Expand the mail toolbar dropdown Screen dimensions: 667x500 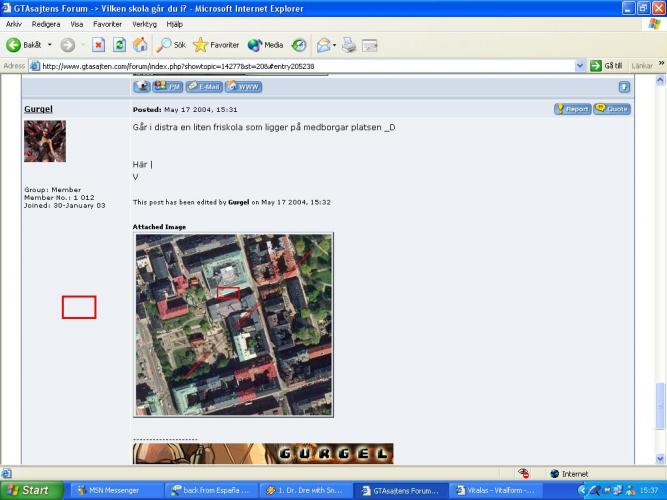point(335,45)
